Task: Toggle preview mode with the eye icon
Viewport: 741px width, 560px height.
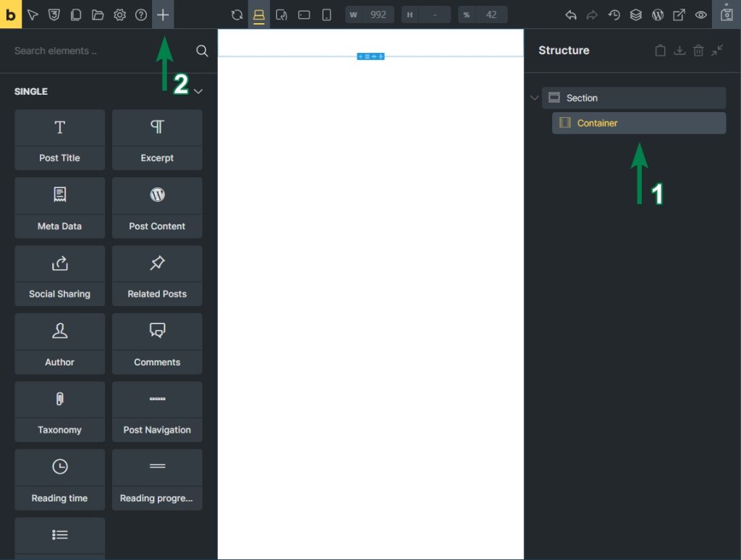Action: tap(700, 14)
